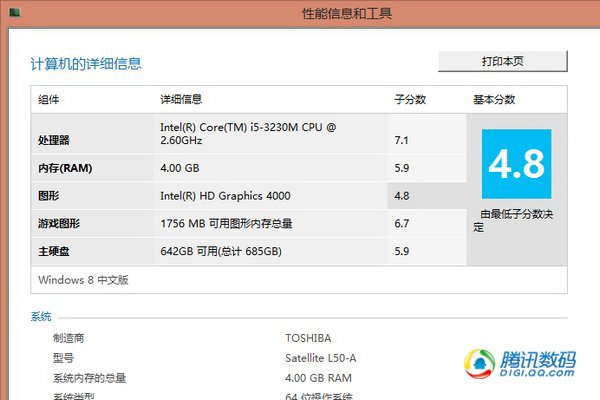Screen dimensions: 600x400
Task: Click the 基本分数 column header
Action: (x=494, y=100)
